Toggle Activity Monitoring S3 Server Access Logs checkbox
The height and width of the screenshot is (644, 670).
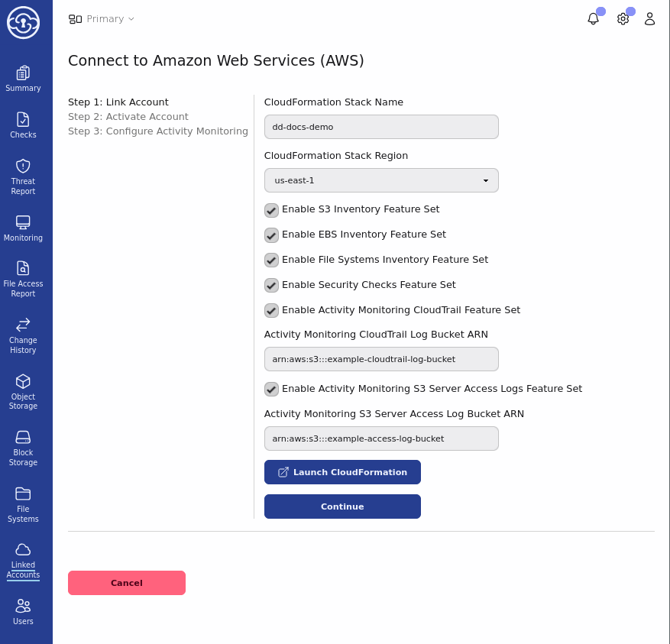pos(271,390)
